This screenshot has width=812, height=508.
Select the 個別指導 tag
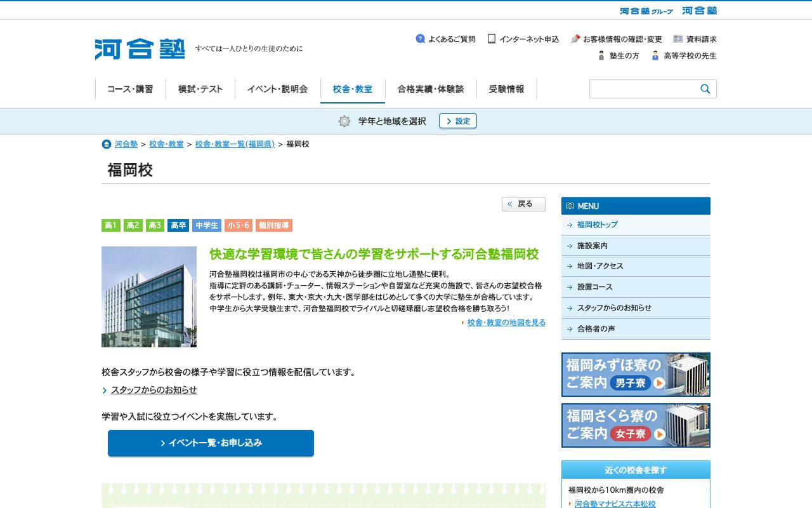274,225
